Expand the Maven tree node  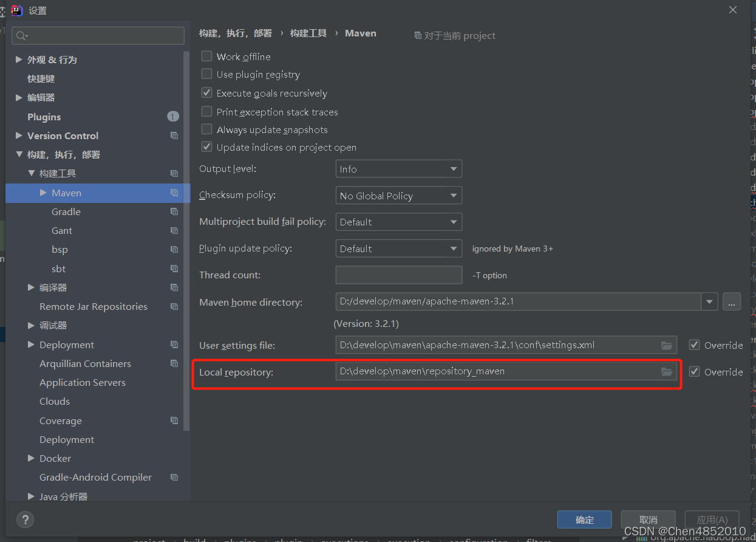tap(43, 193)
